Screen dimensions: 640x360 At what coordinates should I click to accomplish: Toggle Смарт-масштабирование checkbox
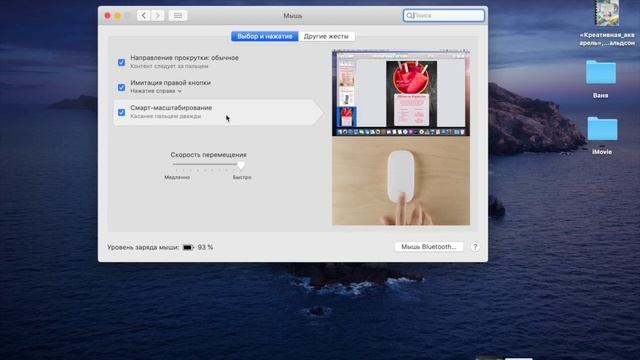(121, 112)
